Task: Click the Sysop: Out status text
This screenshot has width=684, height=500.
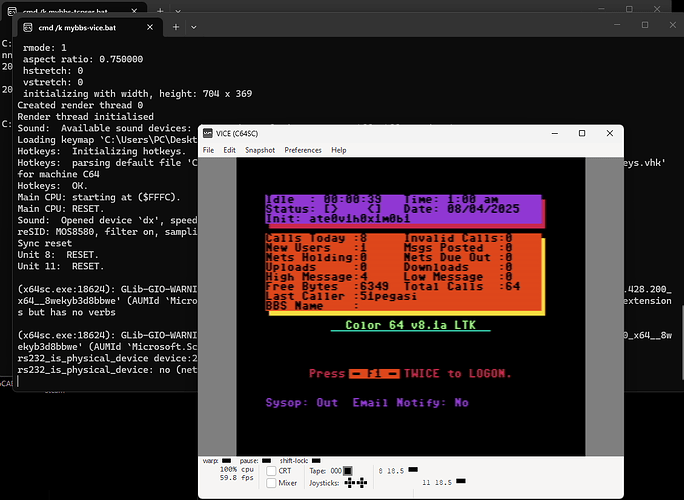Action: 301,402
